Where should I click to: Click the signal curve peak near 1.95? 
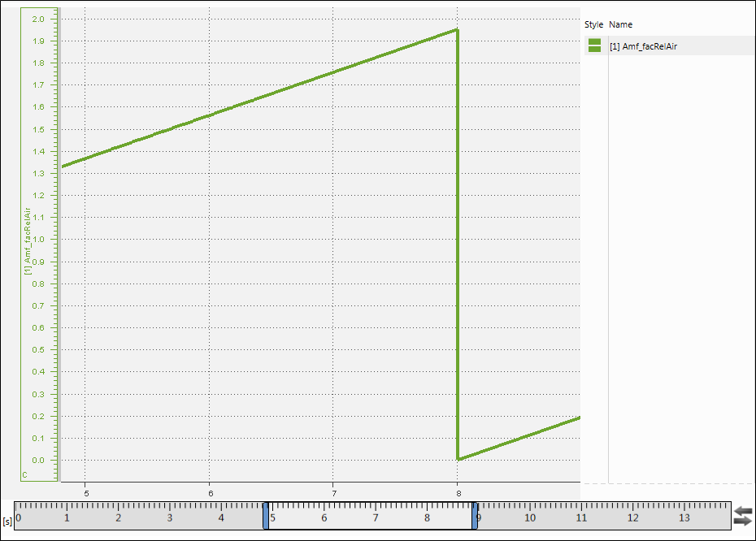point(456,31)
